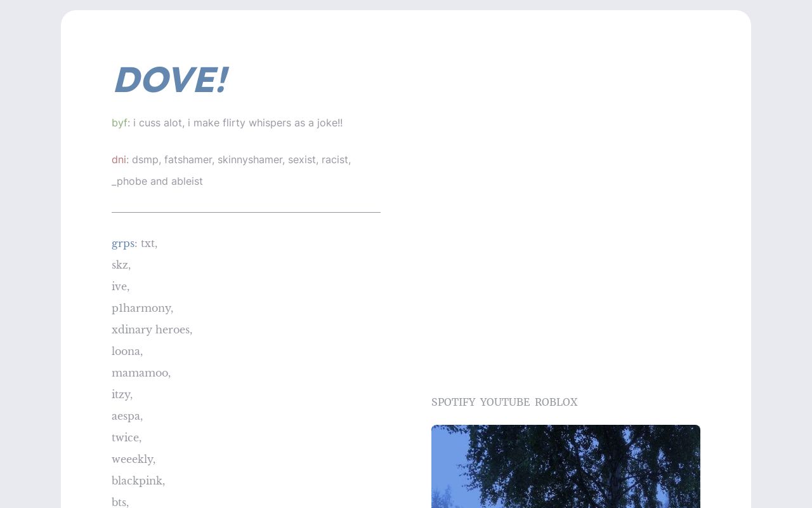Viewport: 812px width, 508px height.
Task: Click the green byf label
Action: (x=119, y=123)
